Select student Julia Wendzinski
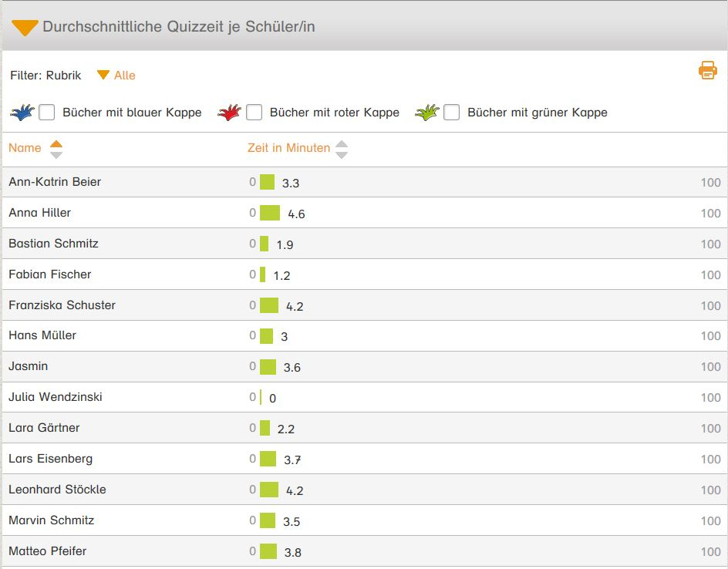 pyautogui.click(x=56, y=397)
